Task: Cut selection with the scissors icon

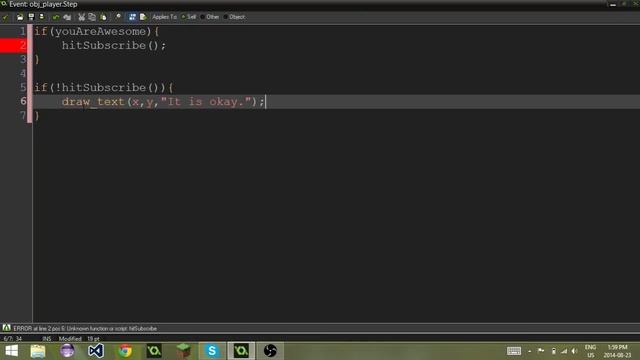Action: point(81,17)
